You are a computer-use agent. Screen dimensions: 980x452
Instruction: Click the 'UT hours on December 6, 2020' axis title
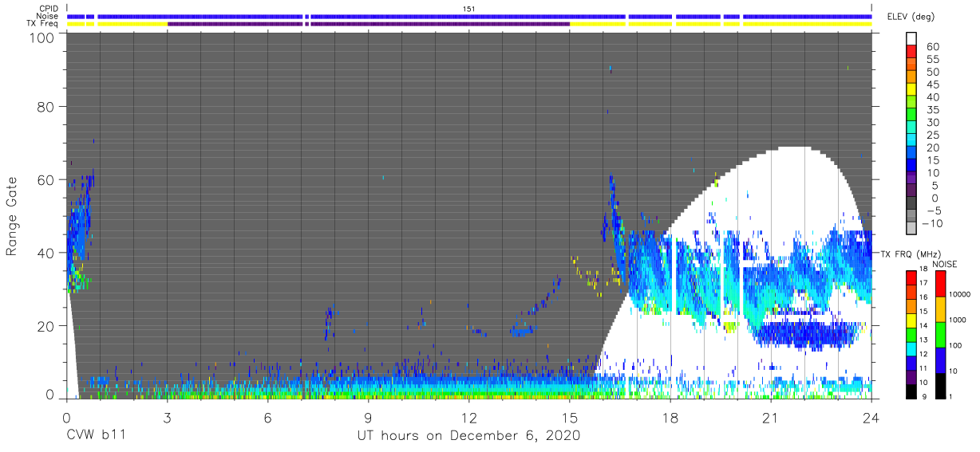[469, 435]
